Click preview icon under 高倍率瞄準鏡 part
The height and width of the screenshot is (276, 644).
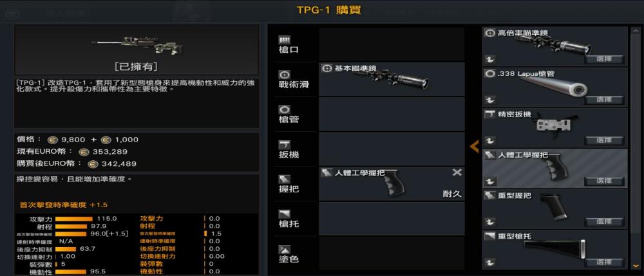click(x=489, y=59)
